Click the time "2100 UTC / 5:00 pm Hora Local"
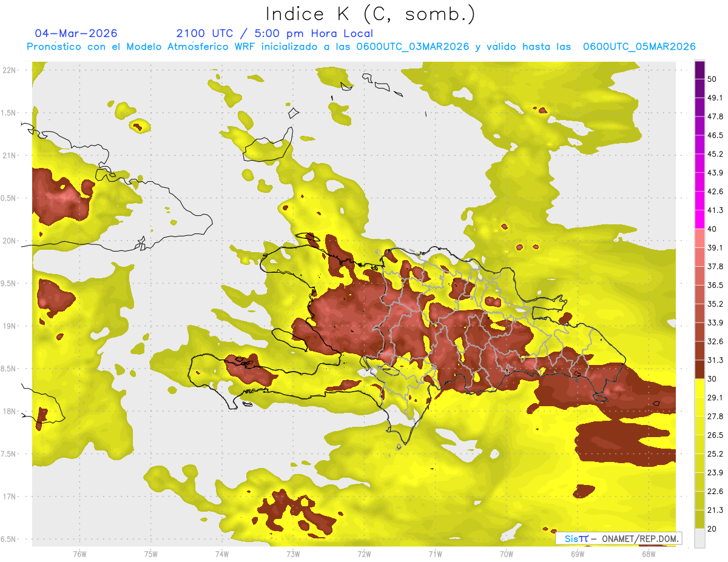This screenshot has height=562, width=728. click(x=275, y=33)
